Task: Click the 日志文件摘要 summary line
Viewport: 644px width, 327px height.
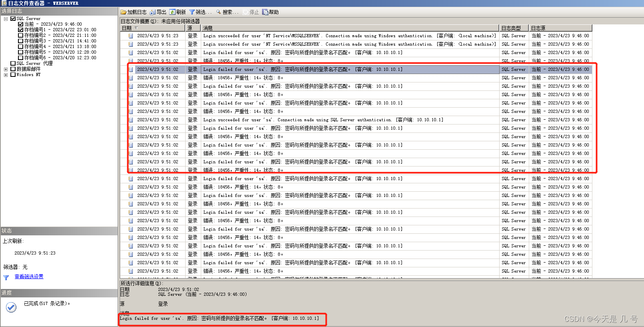Action: coord(160,21)
